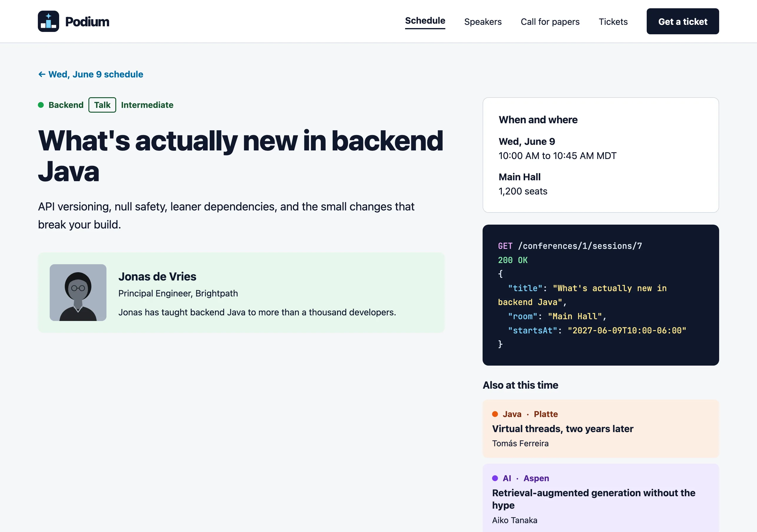757x532 pixels.
Task: Click the orange Java track dot
Action: (495, 414)
